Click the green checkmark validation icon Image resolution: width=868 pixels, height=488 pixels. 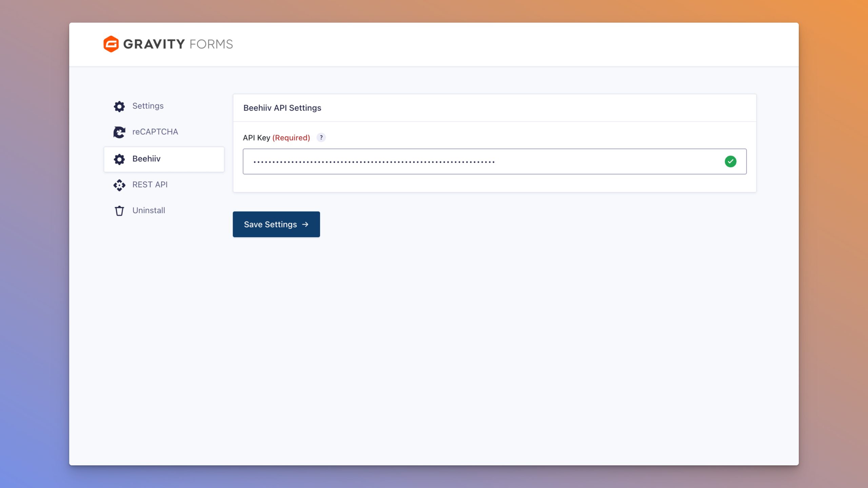pos(730,162)
